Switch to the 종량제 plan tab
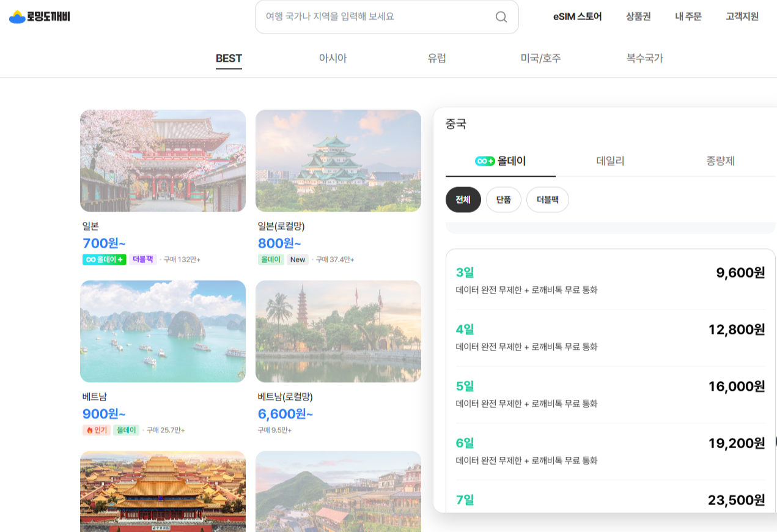Viewport: 777px width, 532px height. point(720,161)
